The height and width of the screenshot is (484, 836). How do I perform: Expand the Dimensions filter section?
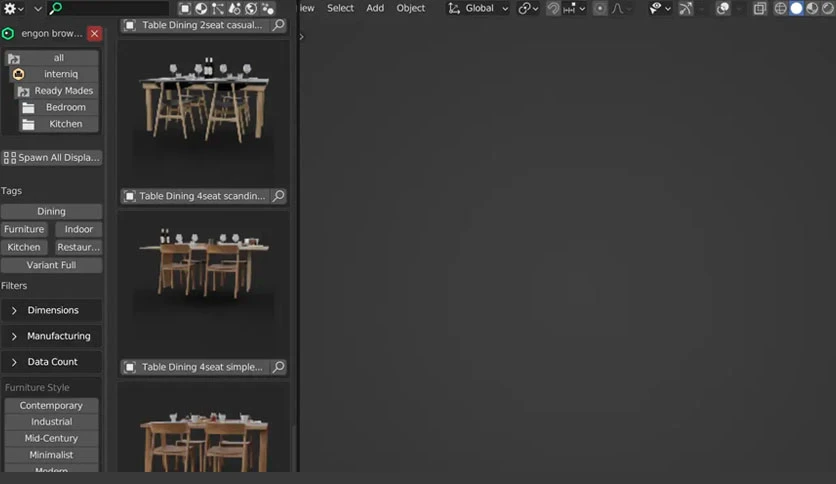coord(51,310)
